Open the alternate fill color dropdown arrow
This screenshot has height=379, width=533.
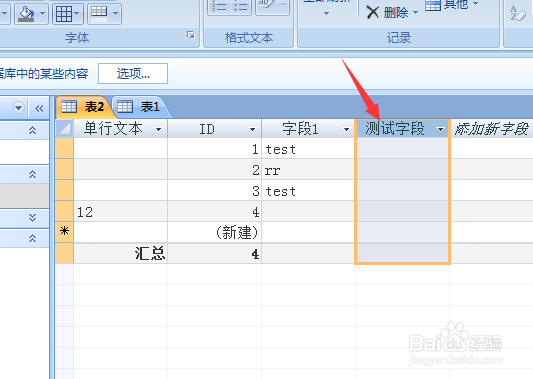tap(116, 14)
